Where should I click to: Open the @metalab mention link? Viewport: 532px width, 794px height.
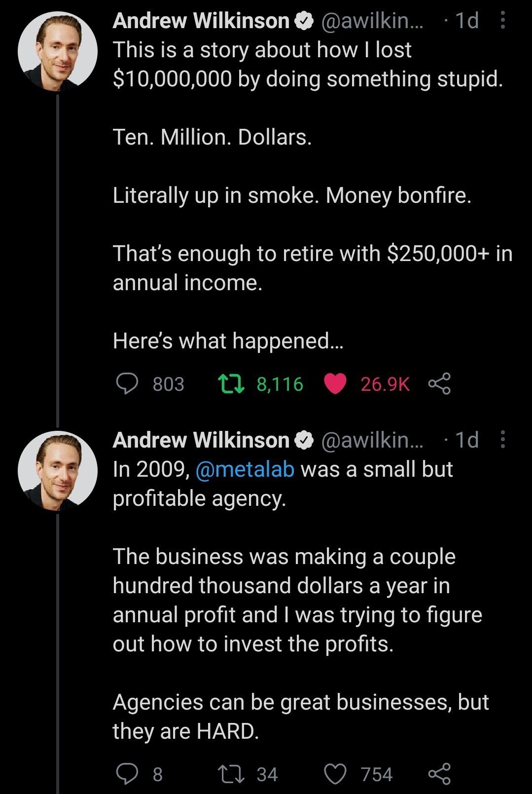245,469
